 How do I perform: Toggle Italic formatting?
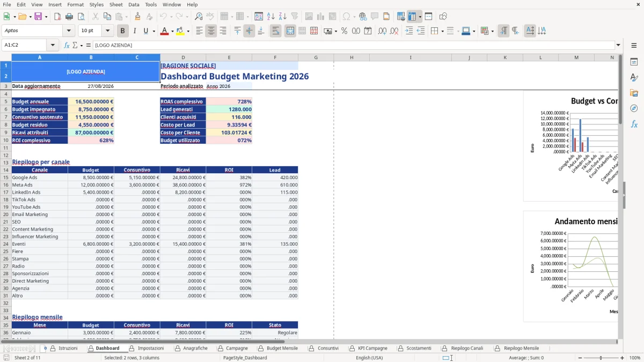tap(135, 31)
